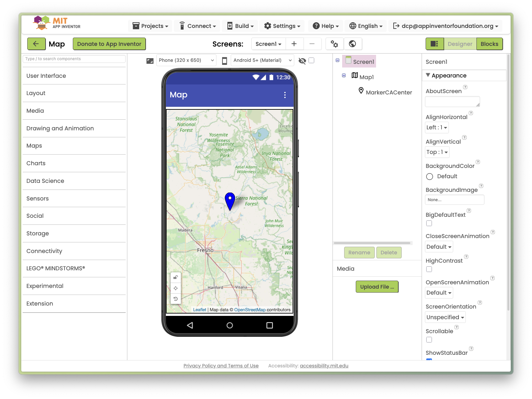
Task: Remove screen with minus icon
Action: tap(312, 44)
